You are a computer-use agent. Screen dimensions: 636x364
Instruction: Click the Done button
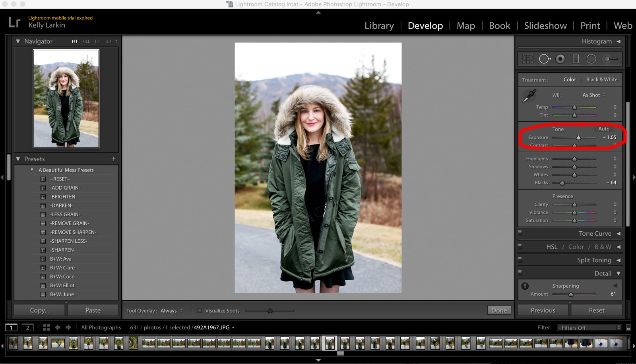tap(499, 310)
